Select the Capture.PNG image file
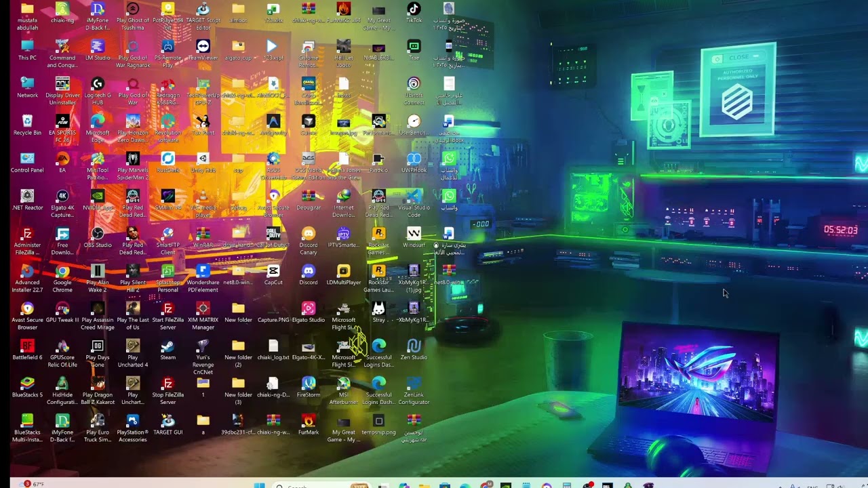 [x=273, y=312]
